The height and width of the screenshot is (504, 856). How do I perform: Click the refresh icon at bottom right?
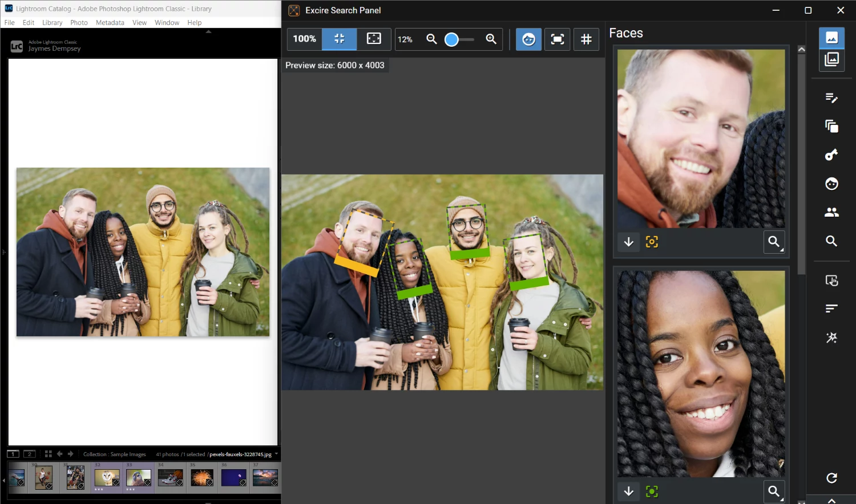pos(831,478)
